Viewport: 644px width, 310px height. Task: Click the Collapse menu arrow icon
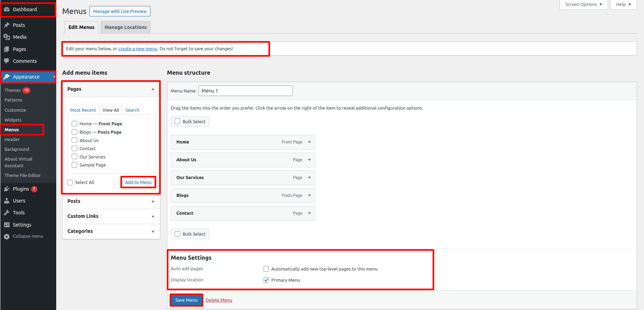[7, 236]
